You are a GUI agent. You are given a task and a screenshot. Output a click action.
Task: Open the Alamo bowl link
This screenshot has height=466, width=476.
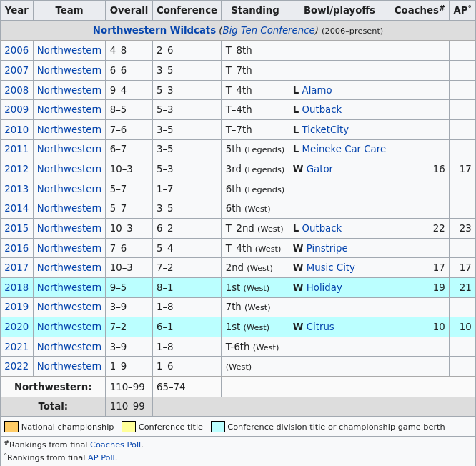pyautogui.click(x=317, y=90)
